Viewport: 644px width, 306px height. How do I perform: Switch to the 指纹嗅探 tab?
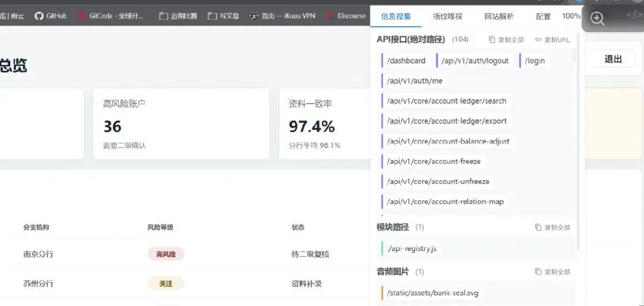click(448, 17)
